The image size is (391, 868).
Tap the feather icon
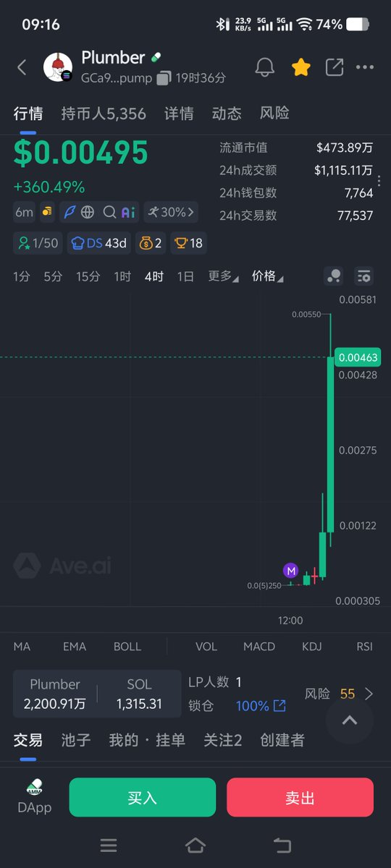(70, 212)
